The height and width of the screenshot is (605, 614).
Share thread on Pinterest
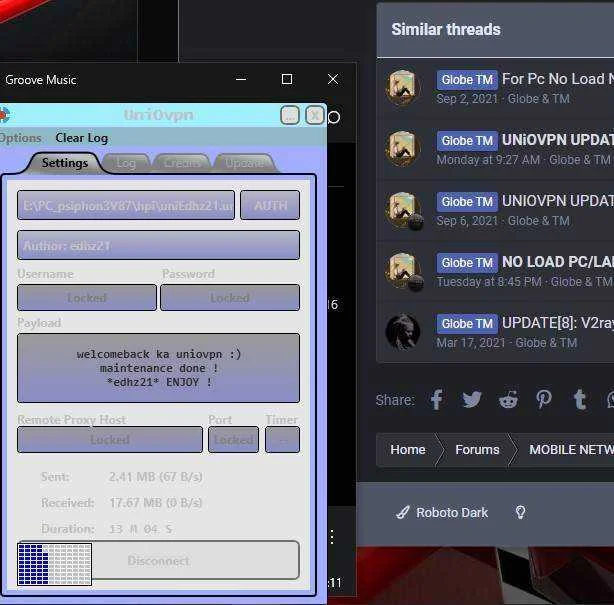[544, 399]
